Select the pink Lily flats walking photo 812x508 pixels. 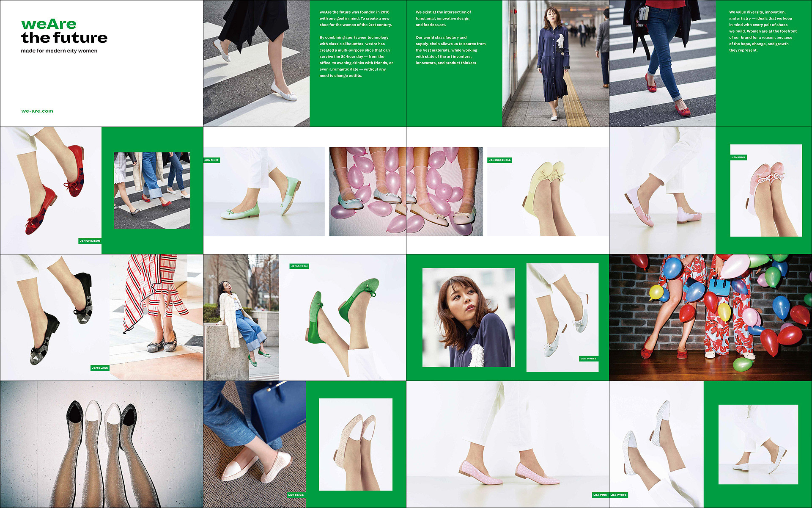point(507,444)
